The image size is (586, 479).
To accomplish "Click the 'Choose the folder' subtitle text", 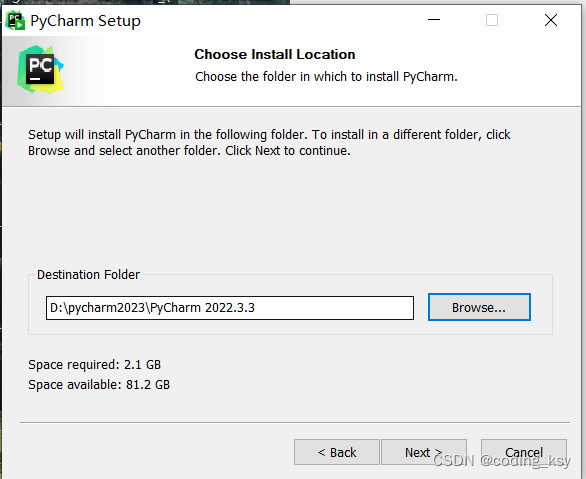I will coord(326,77).
